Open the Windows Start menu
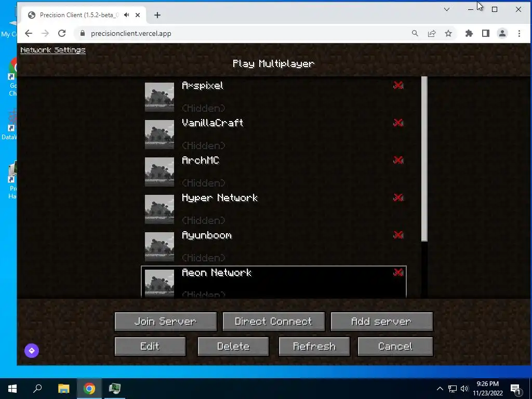The height and width of the screenshot is (399, 532). 12,389
